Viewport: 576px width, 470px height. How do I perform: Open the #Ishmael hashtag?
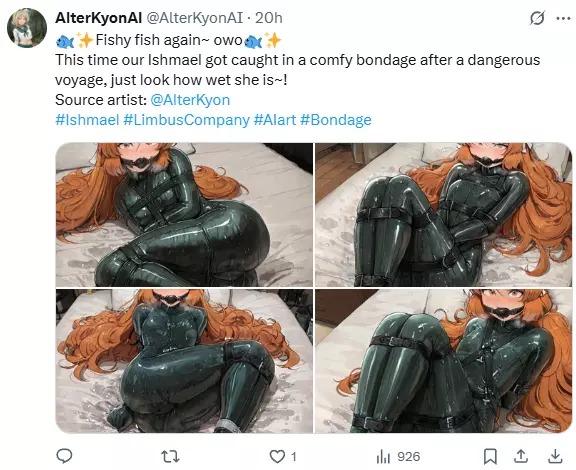click(87, 120)
